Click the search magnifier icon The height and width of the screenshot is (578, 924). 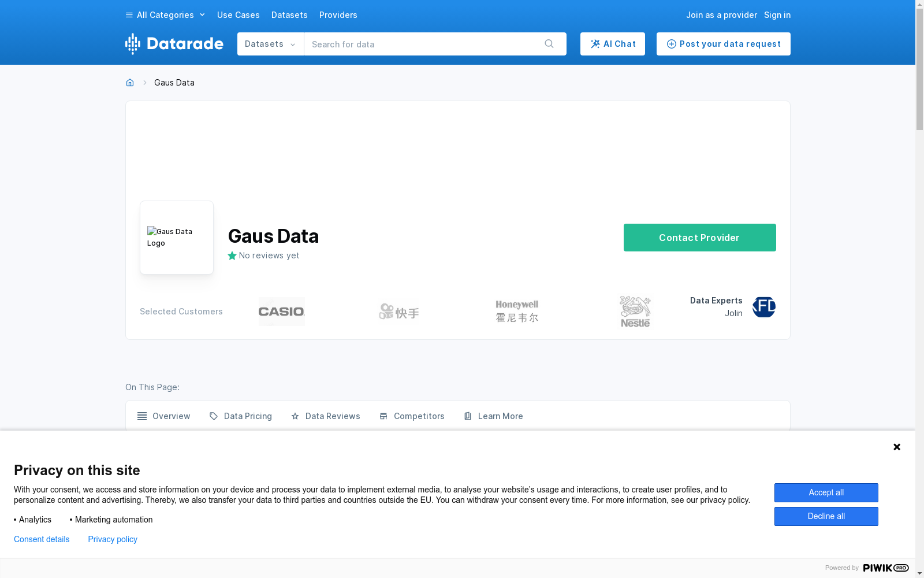549,44
